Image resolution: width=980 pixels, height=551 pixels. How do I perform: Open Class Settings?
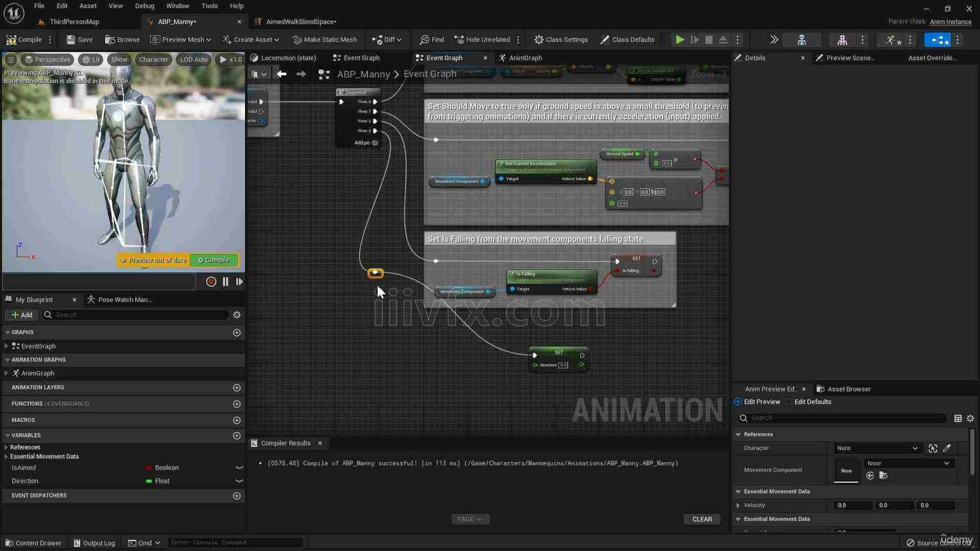tap(561, 40)
